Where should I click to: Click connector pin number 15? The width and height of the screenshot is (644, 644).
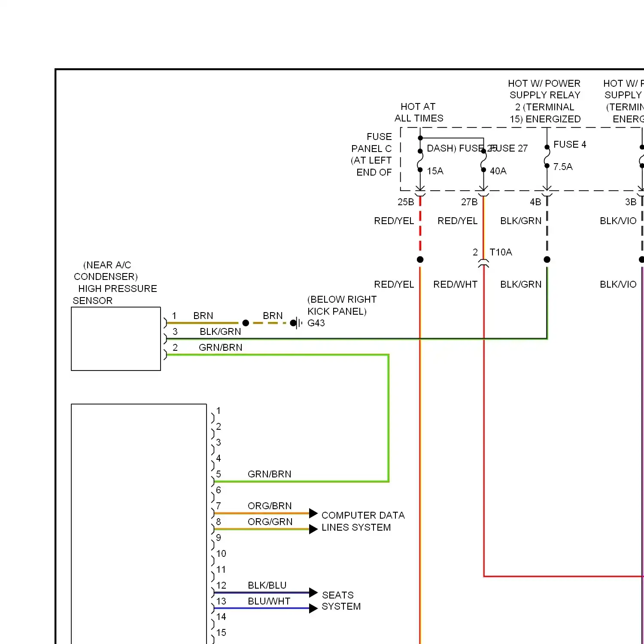tap(221, 632)
